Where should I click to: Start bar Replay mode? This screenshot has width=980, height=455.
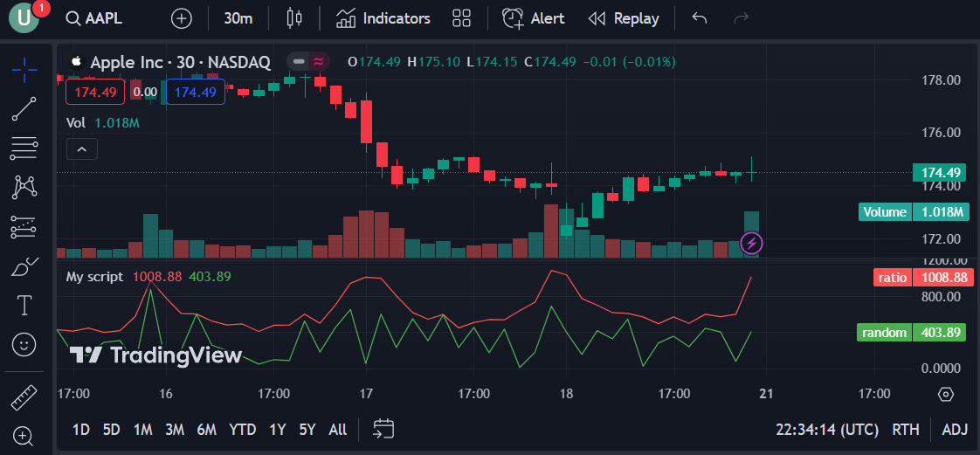click(624, 18)
